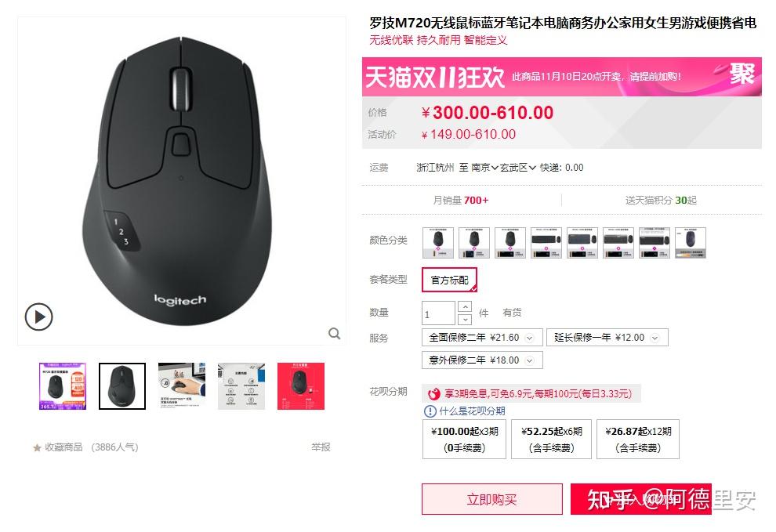Select the 官方标配 package type
Image resolution: width=776 pixels, height=532 pixels.
pos(449,280)
